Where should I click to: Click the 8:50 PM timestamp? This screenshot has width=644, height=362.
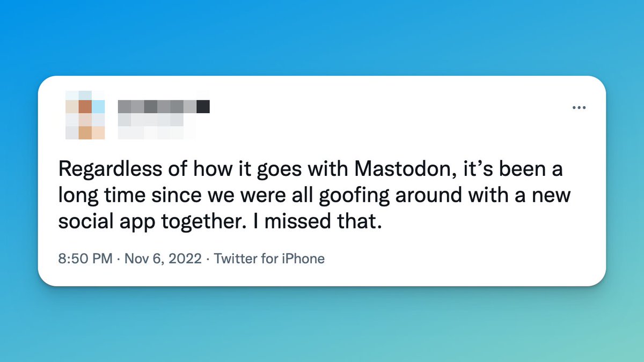(x=85, y=259)
